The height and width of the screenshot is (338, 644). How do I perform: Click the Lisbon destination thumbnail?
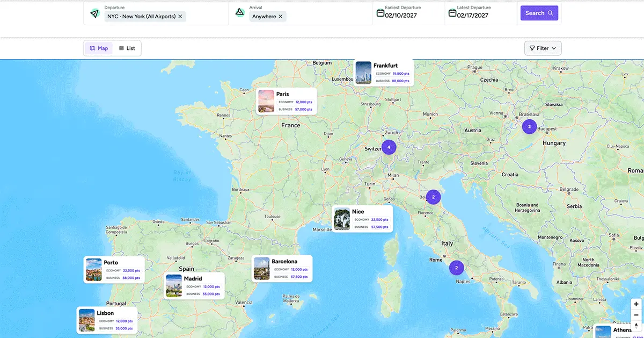pyautogui.click(x=86, y=320)
